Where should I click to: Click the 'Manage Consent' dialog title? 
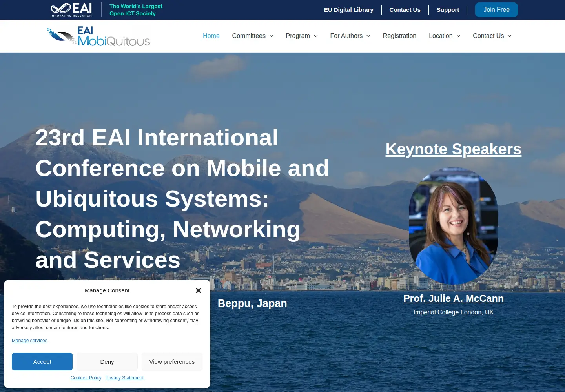tap(107, 290)
